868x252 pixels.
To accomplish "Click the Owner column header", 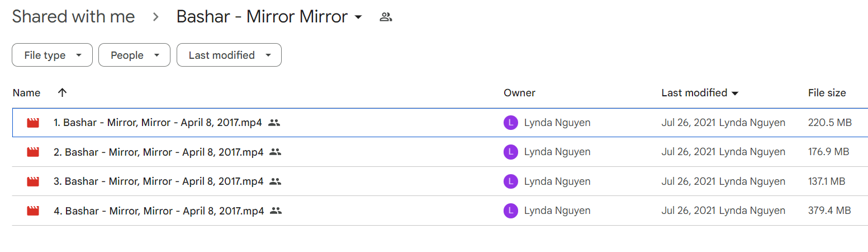I will pyautogui.click(x=519, y=93).
